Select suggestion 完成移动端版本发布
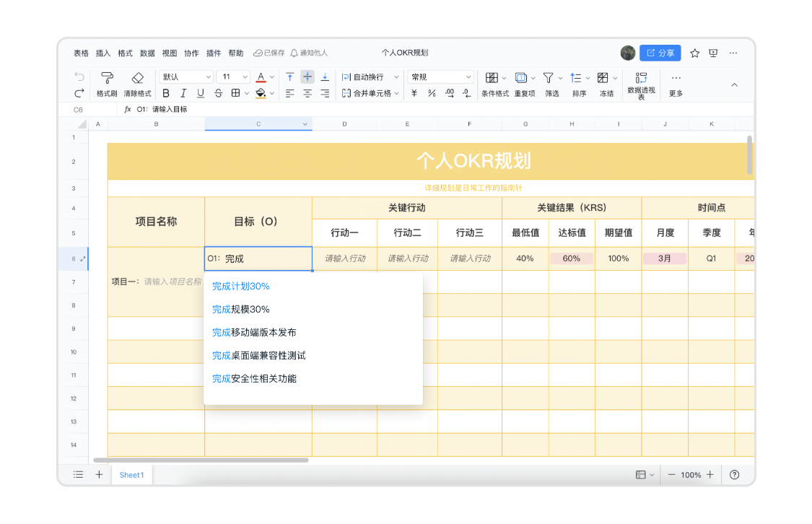 click(254, 333)
